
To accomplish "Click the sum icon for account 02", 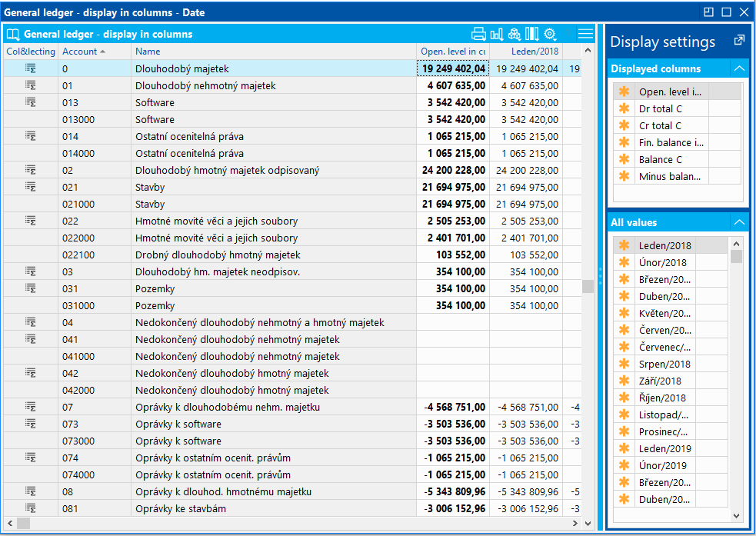I will coord(30,170).
